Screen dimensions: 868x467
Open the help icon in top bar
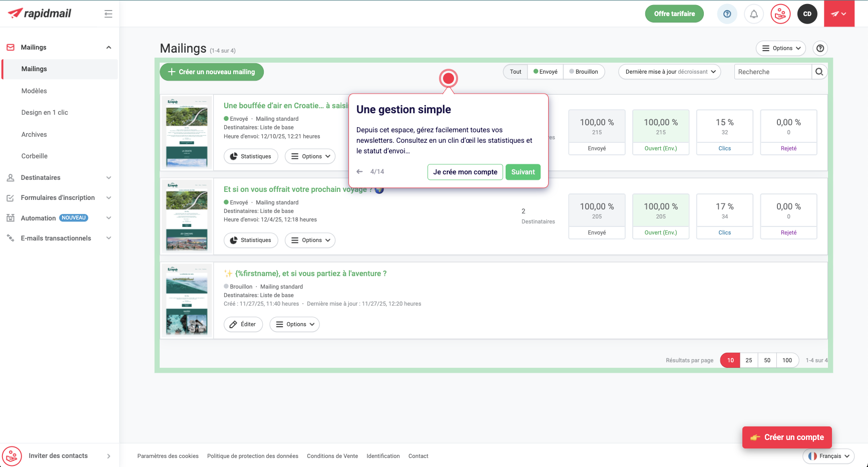[727, 14]
